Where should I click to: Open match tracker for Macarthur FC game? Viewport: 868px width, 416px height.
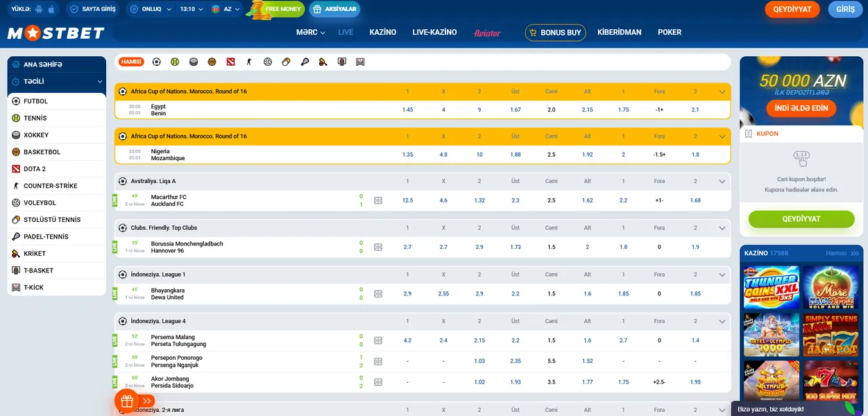tap(378, 200)
